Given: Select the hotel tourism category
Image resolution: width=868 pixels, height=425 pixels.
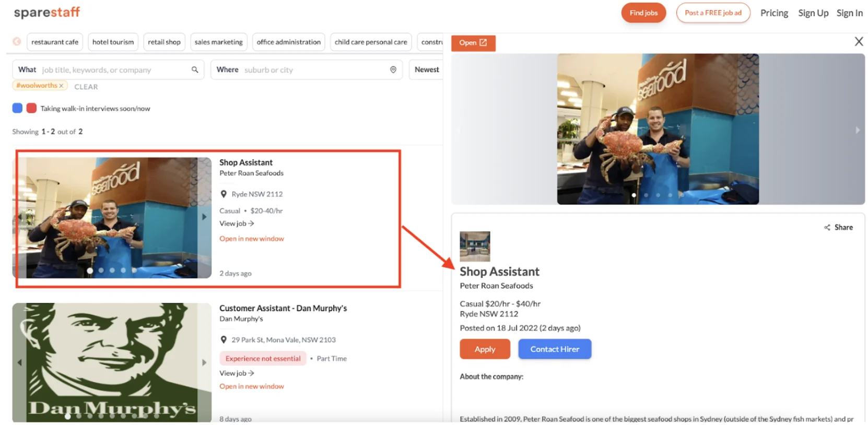Looking at the screenshot, I should coord(113,42).
